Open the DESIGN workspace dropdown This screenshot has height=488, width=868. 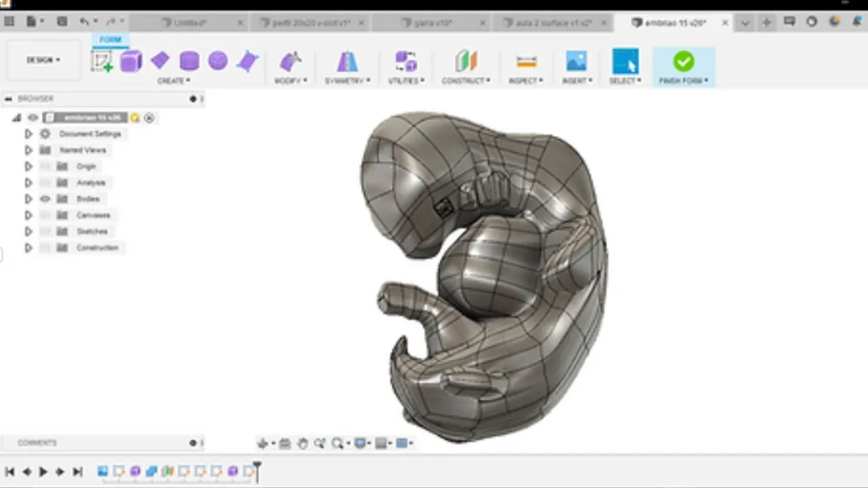click(x=43, y=60)
